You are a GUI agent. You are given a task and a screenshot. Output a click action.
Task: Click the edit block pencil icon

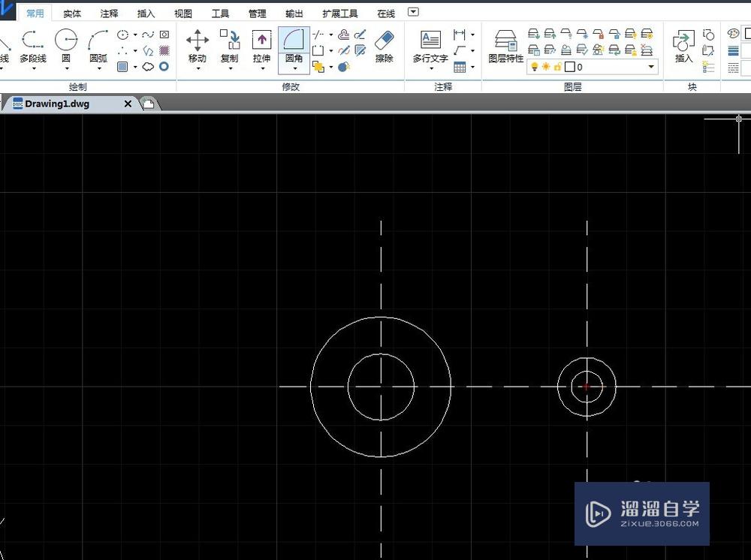708,50
